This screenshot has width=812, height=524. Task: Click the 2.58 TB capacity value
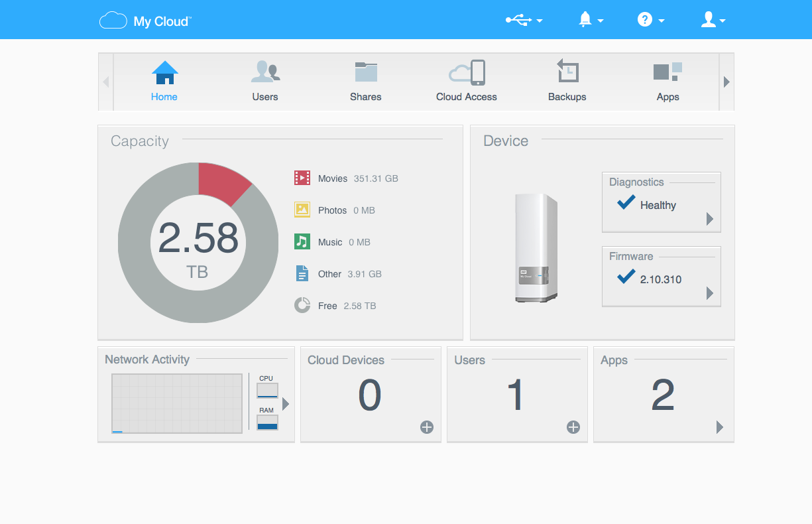point(198,249)
